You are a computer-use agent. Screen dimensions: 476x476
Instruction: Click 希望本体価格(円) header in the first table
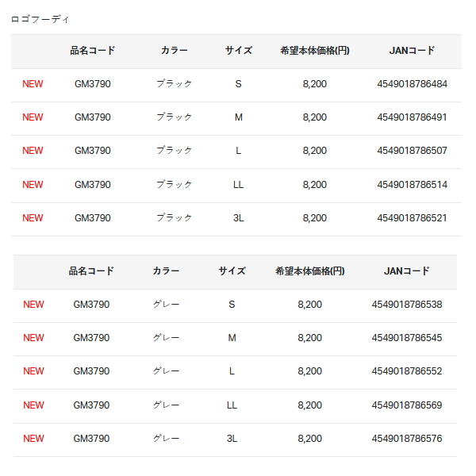[x=315, y=51]
